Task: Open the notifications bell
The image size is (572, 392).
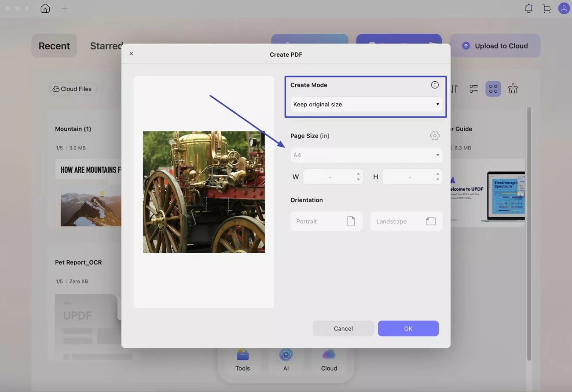Action: pos(528,8)
